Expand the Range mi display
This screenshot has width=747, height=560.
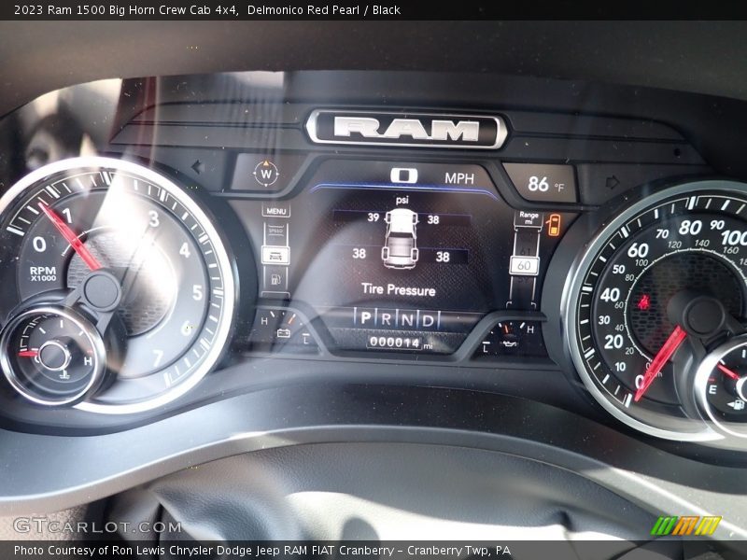point(528,217)
